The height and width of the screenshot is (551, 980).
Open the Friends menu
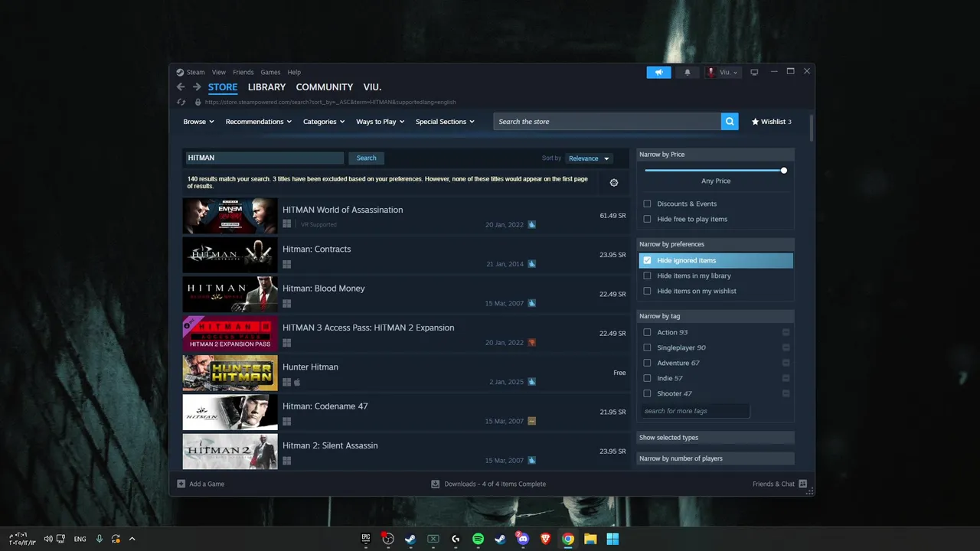coord(243,73)
